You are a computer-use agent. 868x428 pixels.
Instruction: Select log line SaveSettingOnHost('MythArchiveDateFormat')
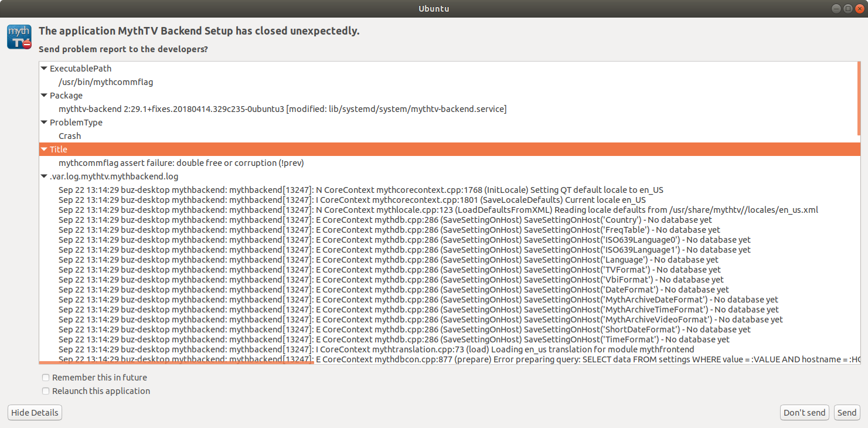pyautogui.click(x=418, y=300)
